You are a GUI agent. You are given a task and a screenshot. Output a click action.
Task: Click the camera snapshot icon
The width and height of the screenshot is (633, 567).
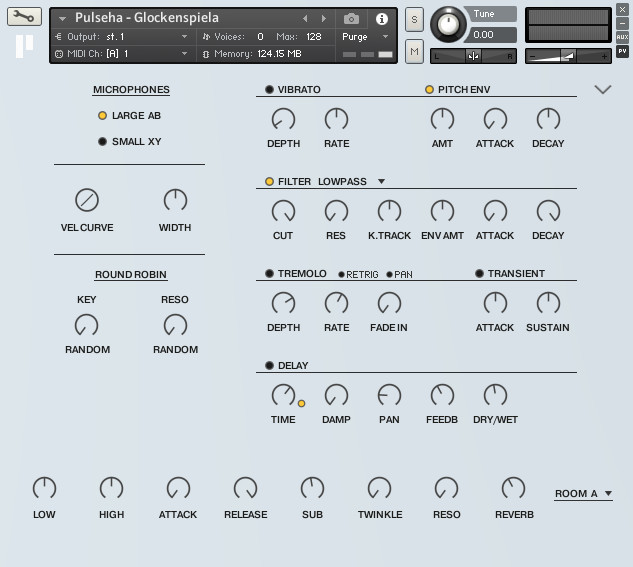(x=351, y=19)
